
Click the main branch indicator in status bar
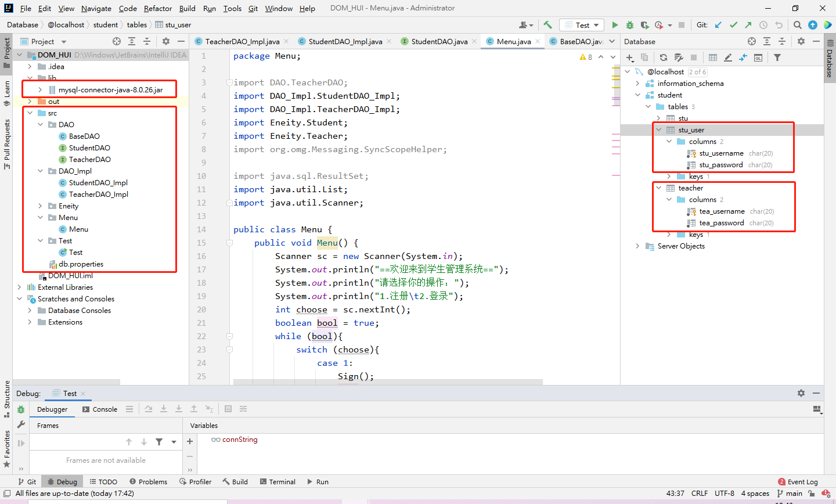[793, 493]
